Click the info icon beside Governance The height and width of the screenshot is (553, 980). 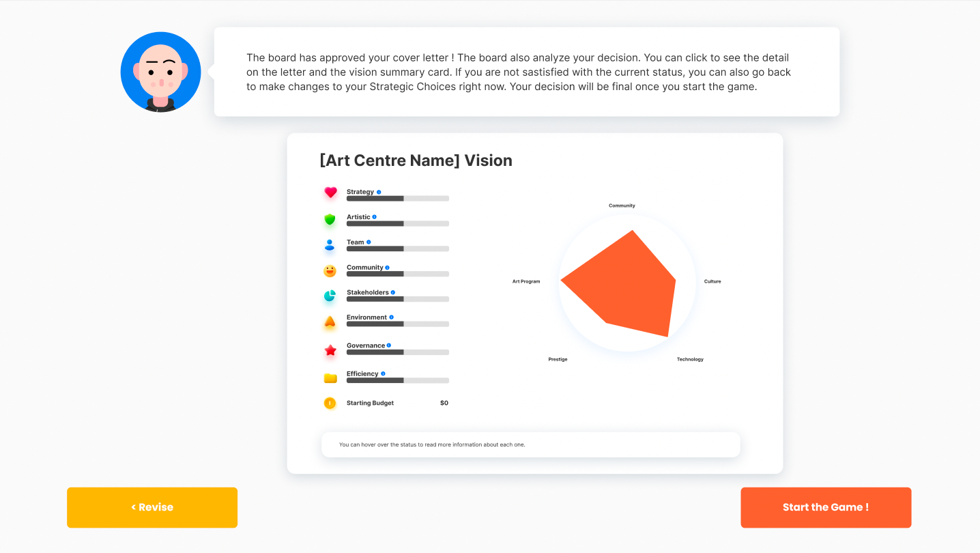pyautogui.click(x=389, y=345)
